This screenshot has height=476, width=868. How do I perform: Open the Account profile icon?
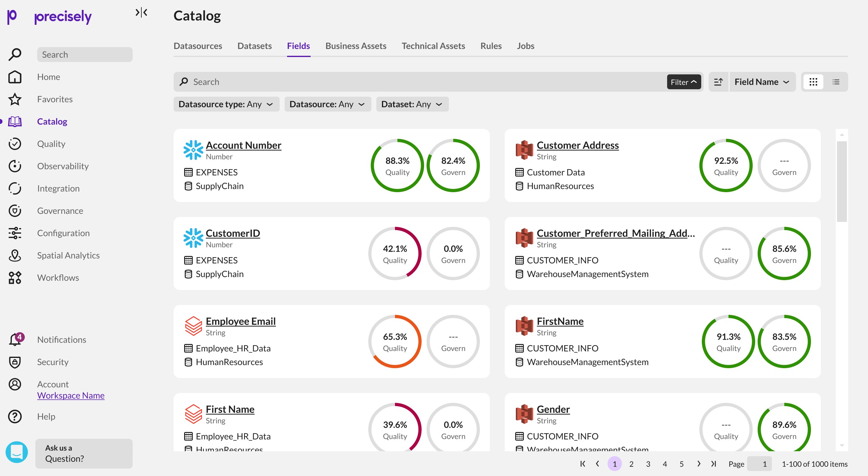[15, 384]
